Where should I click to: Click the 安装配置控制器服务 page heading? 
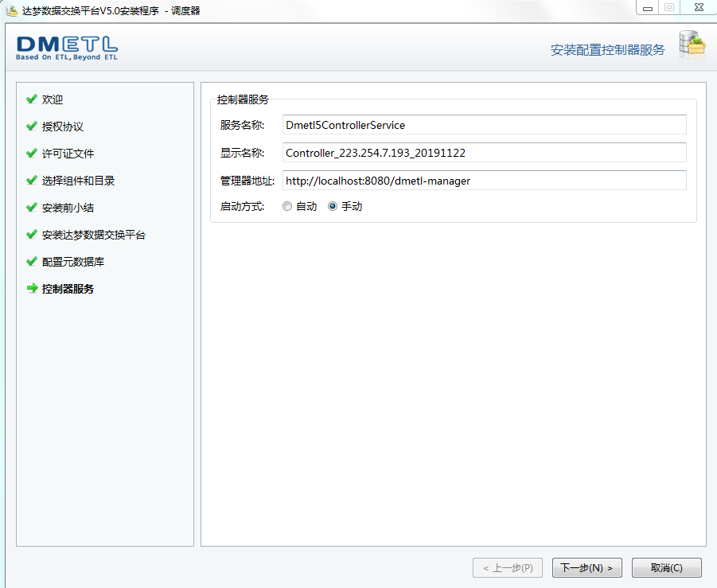[x=608, y=49]
